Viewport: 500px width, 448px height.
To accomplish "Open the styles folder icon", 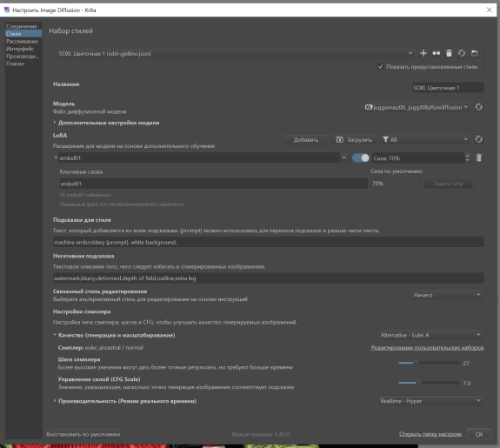I will pyautogui.click(x=475, y=53).
